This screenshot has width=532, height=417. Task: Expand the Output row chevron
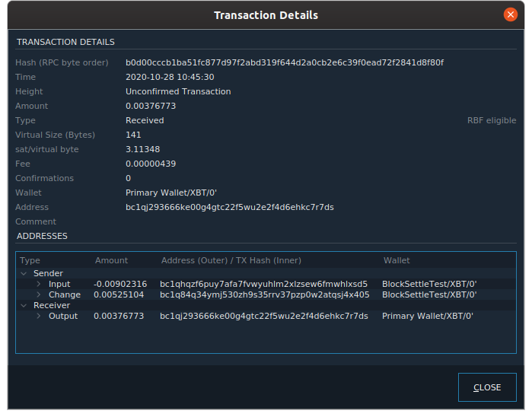[x=39, y=316]
